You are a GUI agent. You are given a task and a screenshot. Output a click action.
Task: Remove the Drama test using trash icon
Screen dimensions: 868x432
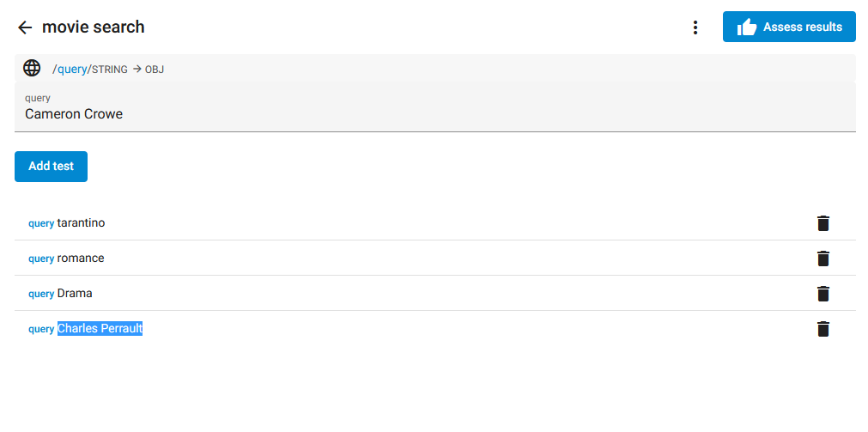pyautogui.click(x=823, y=294)
